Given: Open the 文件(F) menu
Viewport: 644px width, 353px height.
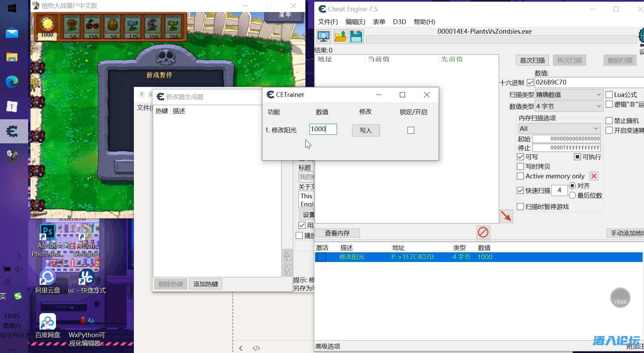Looking at the screenshot, I should click(x=328, y=22).
